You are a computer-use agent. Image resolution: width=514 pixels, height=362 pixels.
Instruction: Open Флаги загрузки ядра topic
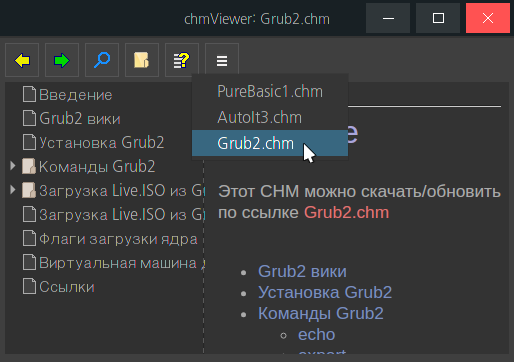point(118,239)
